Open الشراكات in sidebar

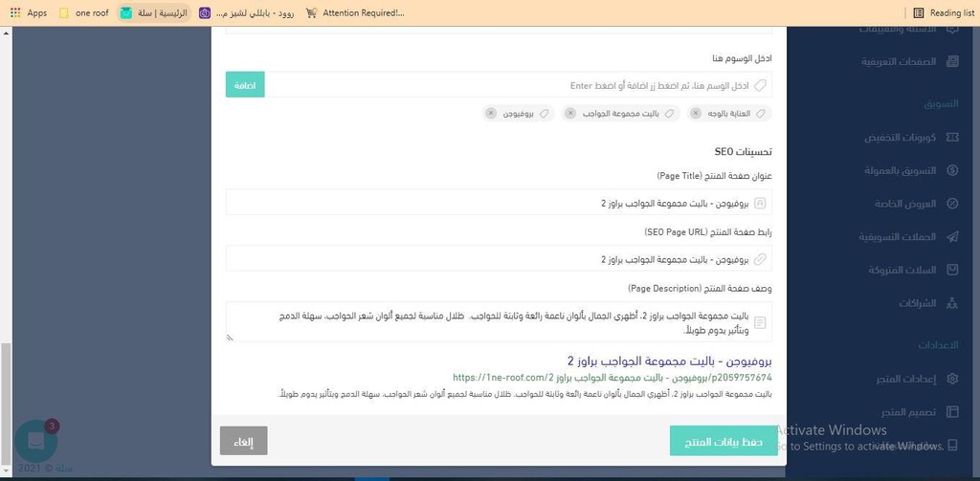tap(918, 303)
